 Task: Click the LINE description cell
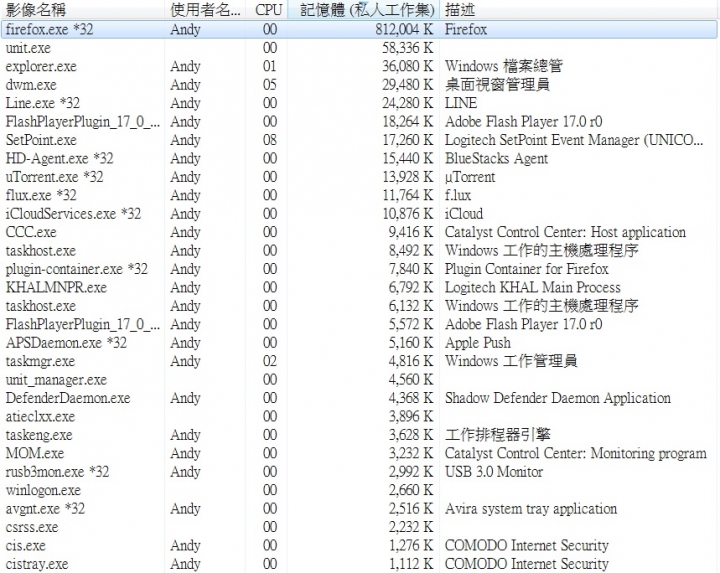pos(461,103)
